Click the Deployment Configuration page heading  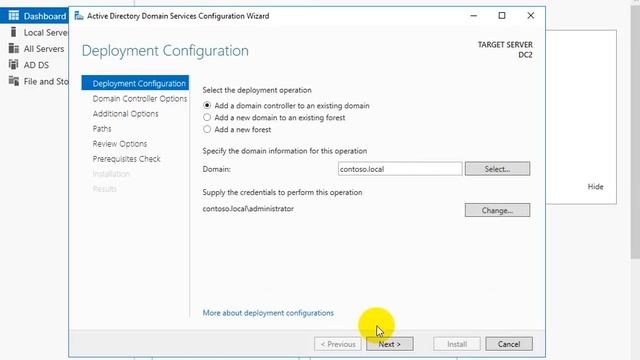pos(165,51)
